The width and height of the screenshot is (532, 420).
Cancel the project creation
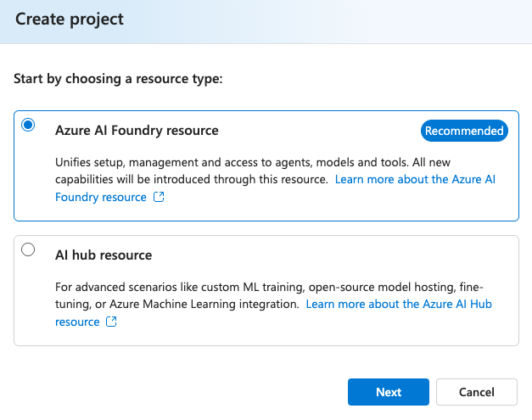477,392
